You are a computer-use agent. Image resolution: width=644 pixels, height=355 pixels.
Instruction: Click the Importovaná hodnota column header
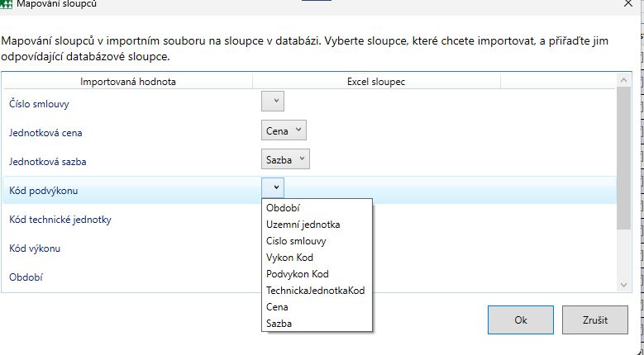coord(127,81)
